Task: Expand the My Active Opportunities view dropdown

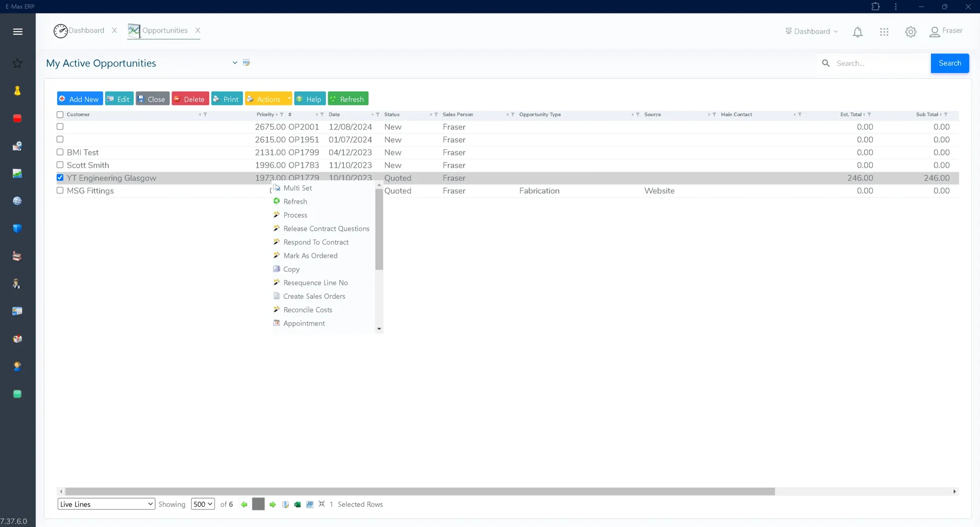Action: [235, 63]
